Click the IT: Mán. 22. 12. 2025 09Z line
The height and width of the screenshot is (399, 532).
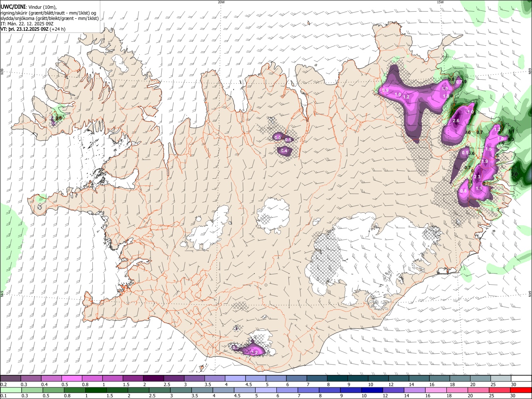point(27,24)
